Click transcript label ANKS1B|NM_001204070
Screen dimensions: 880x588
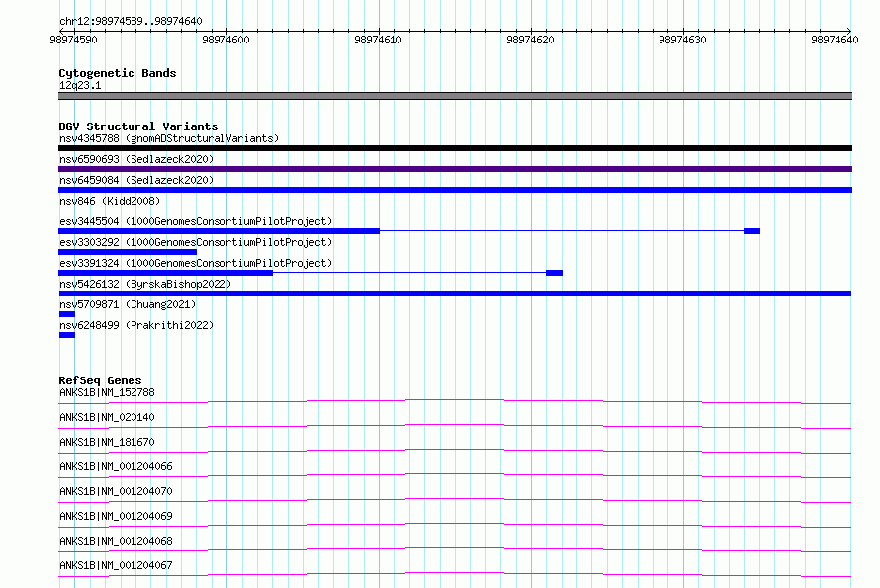pyautogui.click(x=116, y=491)
